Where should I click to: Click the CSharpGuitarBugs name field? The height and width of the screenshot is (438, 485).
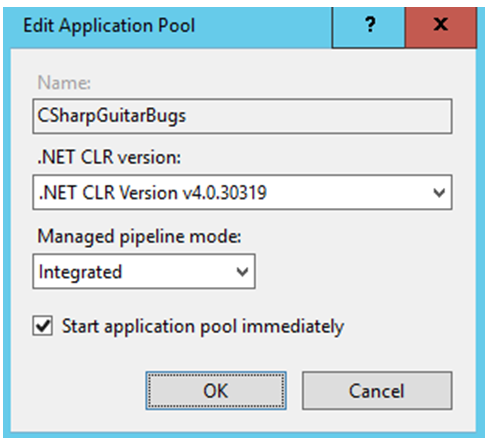pyautogui.click(x=242, y=116)
